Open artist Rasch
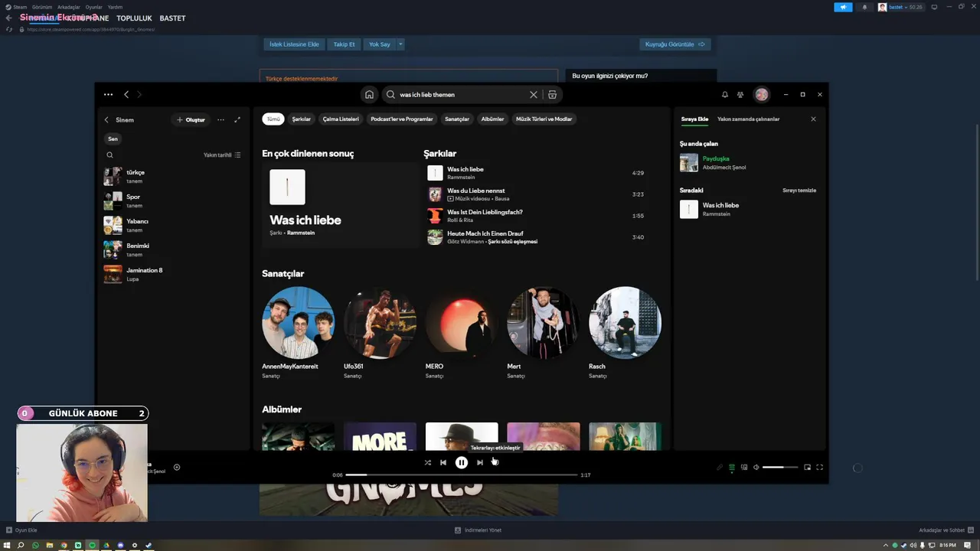This screenshot has height=551, width=980. click(625, 333)
